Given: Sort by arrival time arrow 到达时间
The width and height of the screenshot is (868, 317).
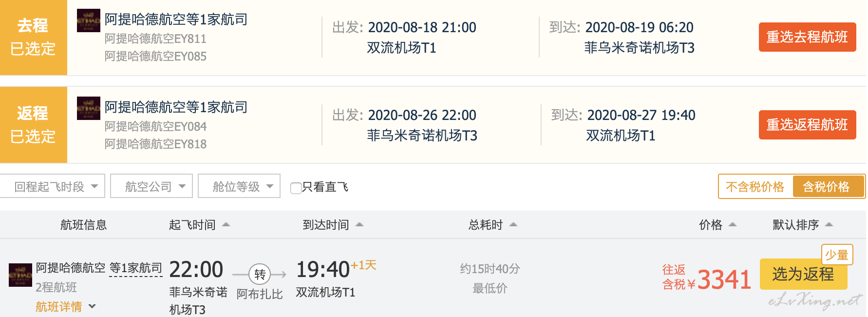Looking at the screenshot, I should point(359,225).
